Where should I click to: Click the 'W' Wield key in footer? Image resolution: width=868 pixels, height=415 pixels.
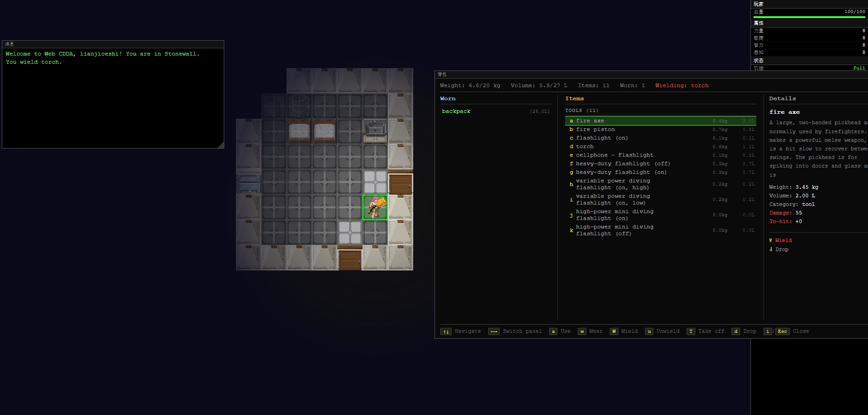pyautogui.click(x=614, y=331)
